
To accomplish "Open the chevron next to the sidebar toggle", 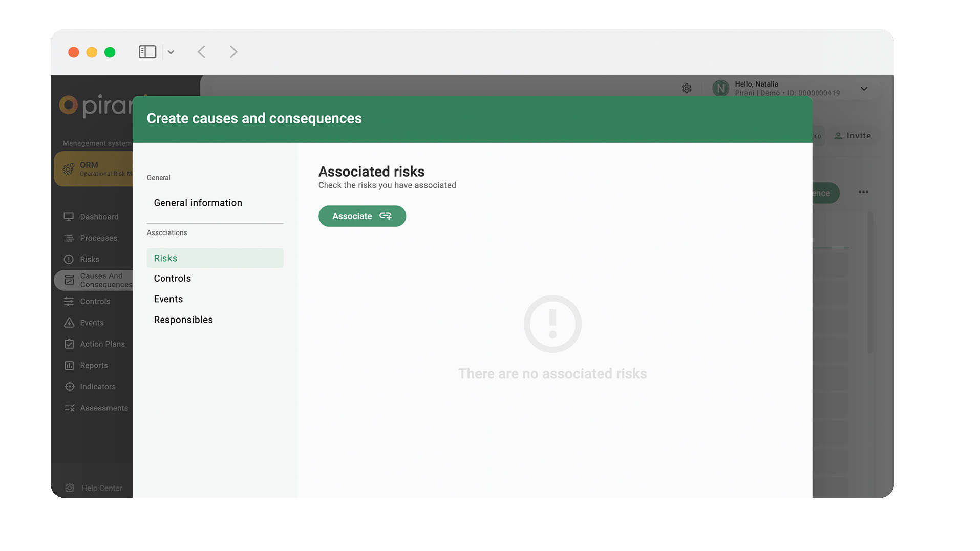I will pyautogui.click(x=171, y=52).
